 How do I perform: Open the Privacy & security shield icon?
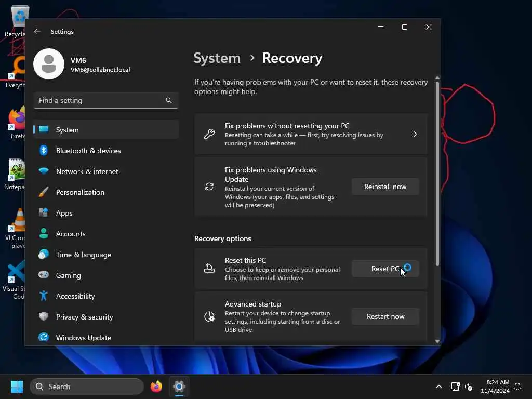pyautogui.click(x=44, y=316)
